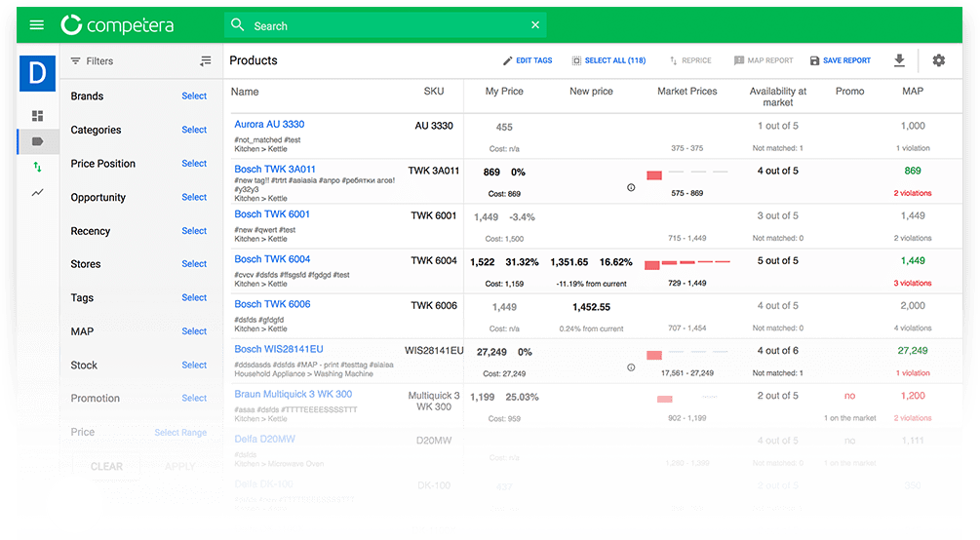This screenshot has height=540, width=980.
Task: Collapse filters panel with sort-lines icon
Action: pos(205,60)
